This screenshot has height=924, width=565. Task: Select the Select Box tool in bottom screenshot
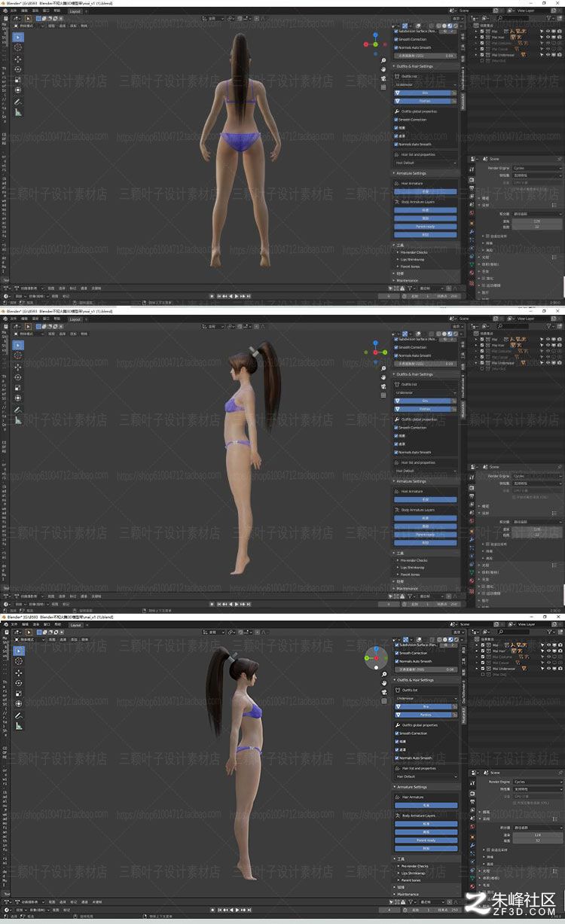tap(18, 651)
